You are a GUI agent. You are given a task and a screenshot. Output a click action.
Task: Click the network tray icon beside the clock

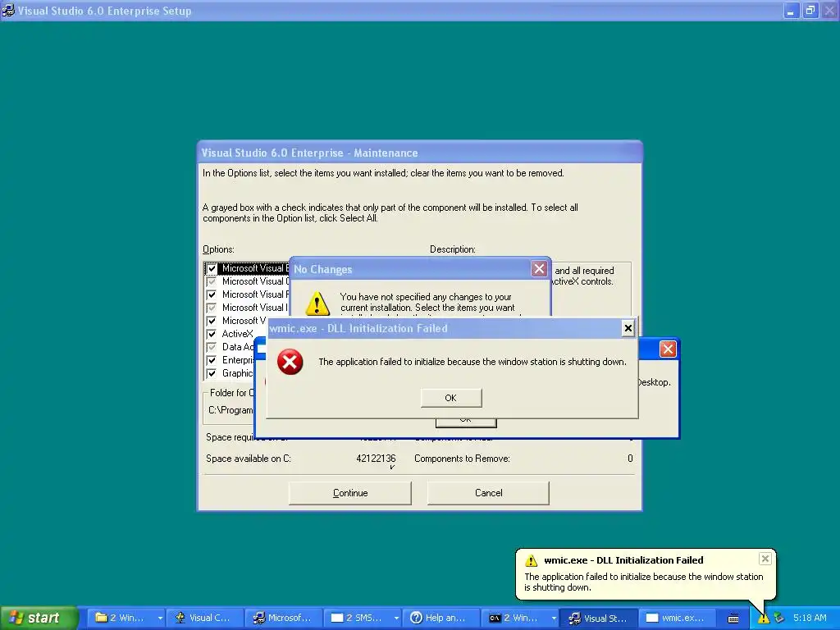[x=779, y=619]
